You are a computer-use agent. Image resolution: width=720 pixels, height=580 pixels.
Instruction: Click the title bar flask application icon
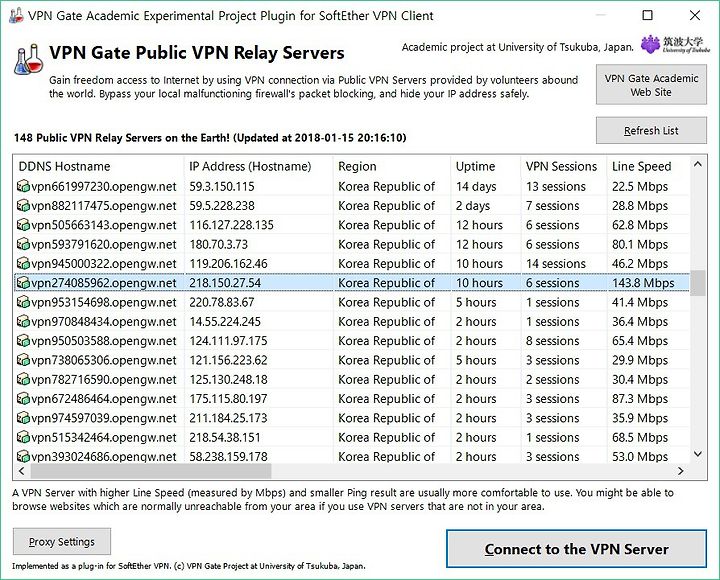16,16
